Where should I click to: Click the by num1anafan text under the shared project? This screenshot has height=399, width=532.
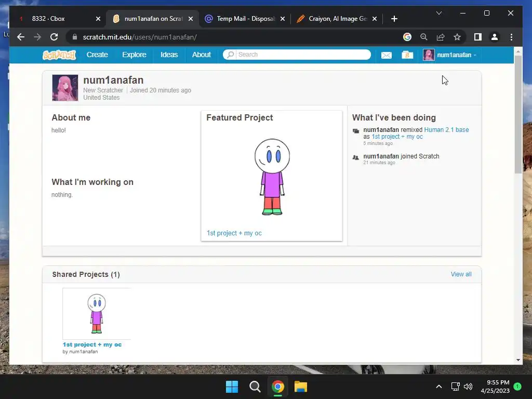click(80, 352)
